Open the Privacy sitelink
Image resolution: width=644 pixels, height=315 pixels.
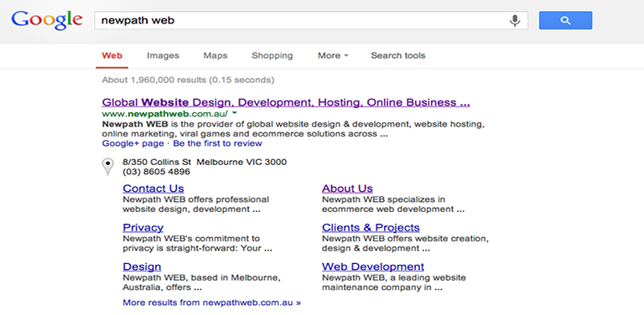point(143,227)
